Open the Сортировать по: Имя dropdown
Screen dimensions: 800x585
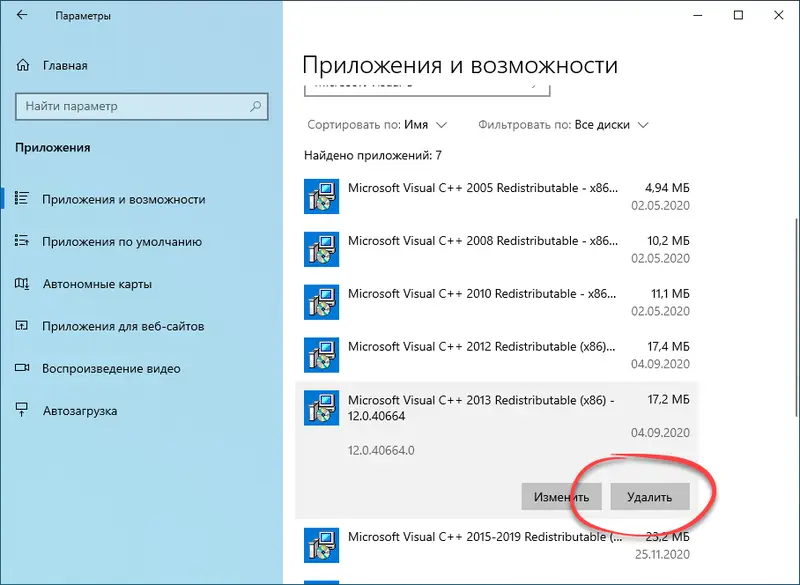coord(377,125)
